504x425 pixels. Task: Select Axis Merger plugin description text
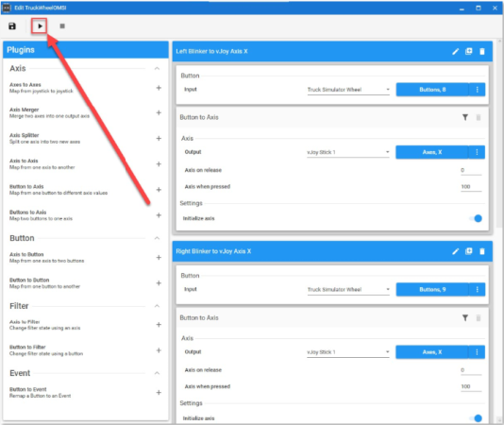pos(49,116)
